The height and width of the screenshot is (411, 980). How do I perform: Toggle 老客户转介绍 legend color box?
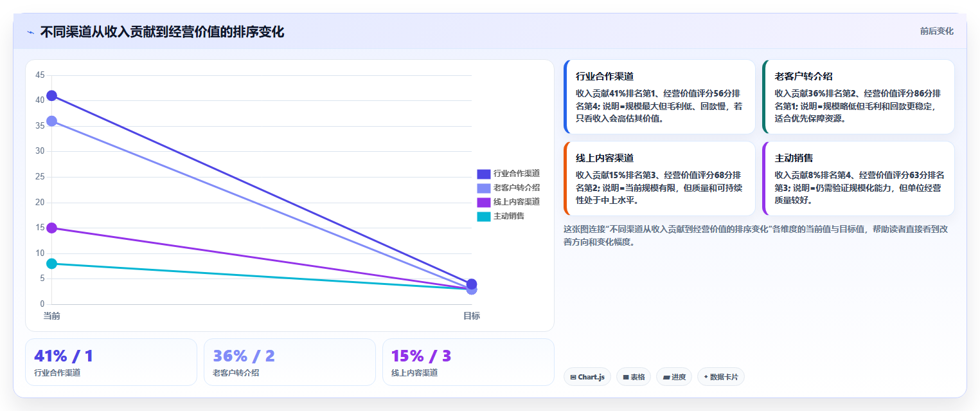pos(483,188)
